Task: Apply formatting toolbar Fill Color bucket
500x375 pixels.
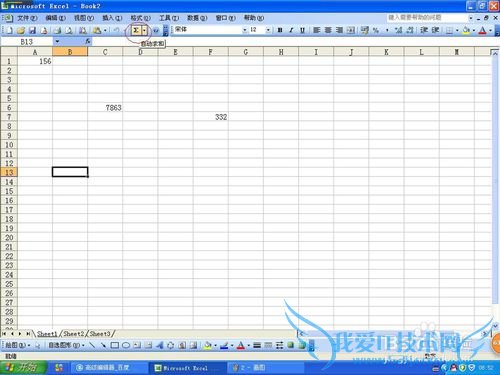Action: point(466,30)
